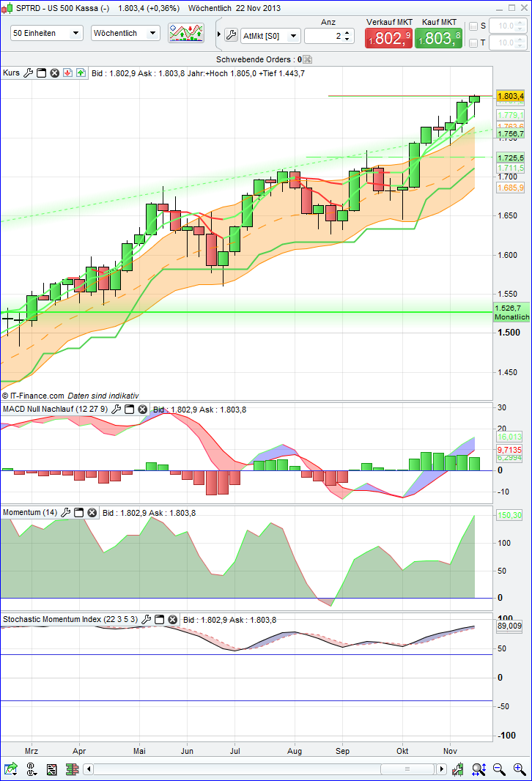Image resolution: width=532 pixels, height=781 pixels.
Task: Open the 50 Einheiten units dropdown
Action: (x=47, y=33)
